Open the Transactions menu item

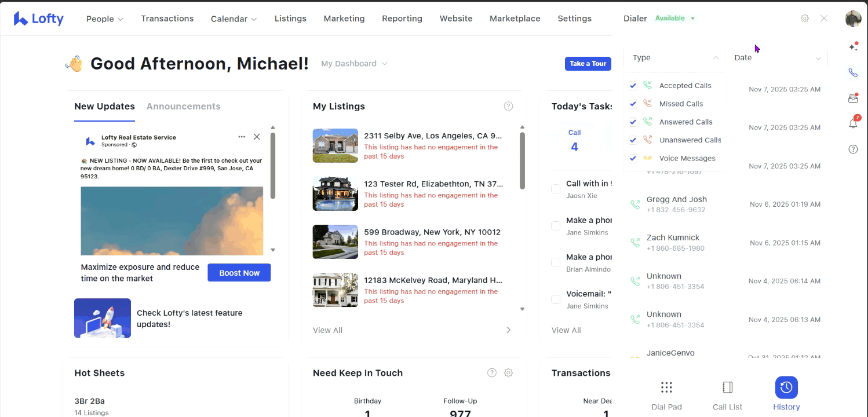pos(167,19)
